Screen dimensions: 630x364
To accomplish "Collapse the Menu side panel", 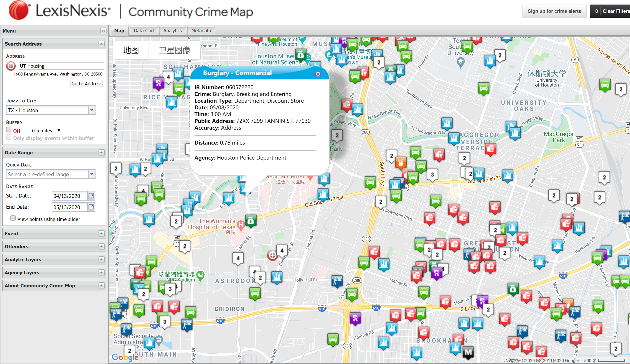I will (x=103, y=31).
